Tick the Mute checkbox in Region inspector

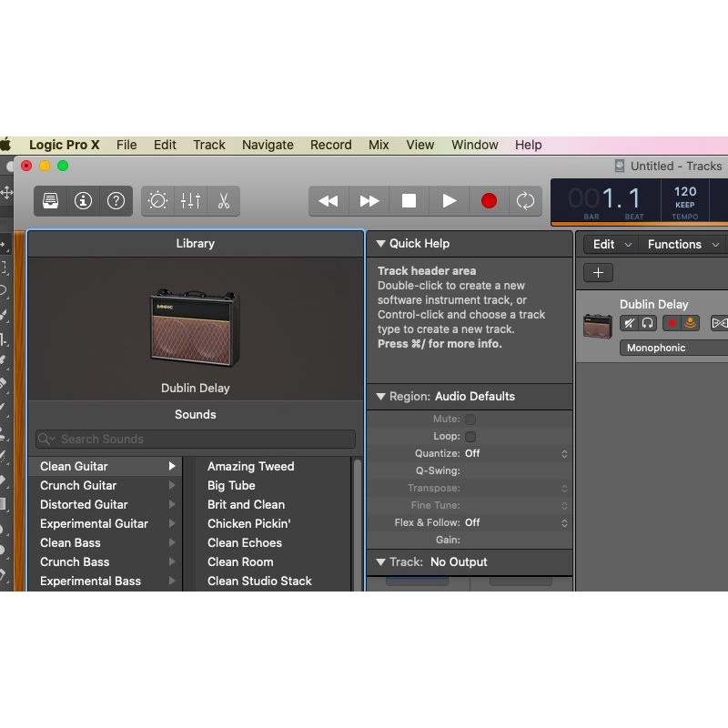point(470,420)
